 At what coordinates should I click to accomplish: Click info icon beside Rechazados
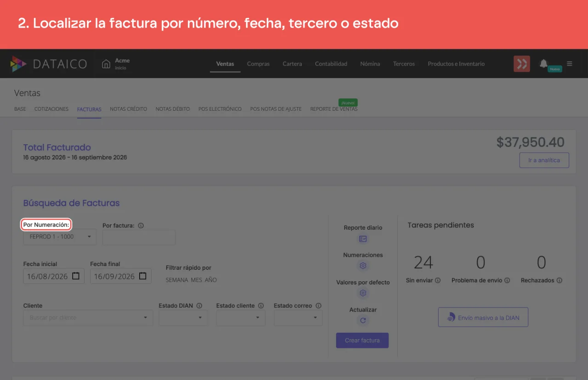(x=560, y=280)
